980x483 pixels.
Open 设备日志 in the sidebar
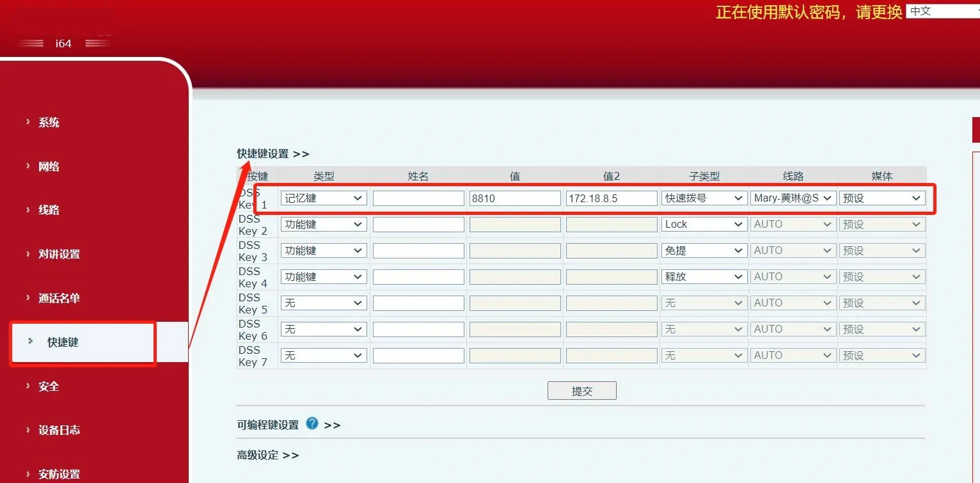(59, 430)
